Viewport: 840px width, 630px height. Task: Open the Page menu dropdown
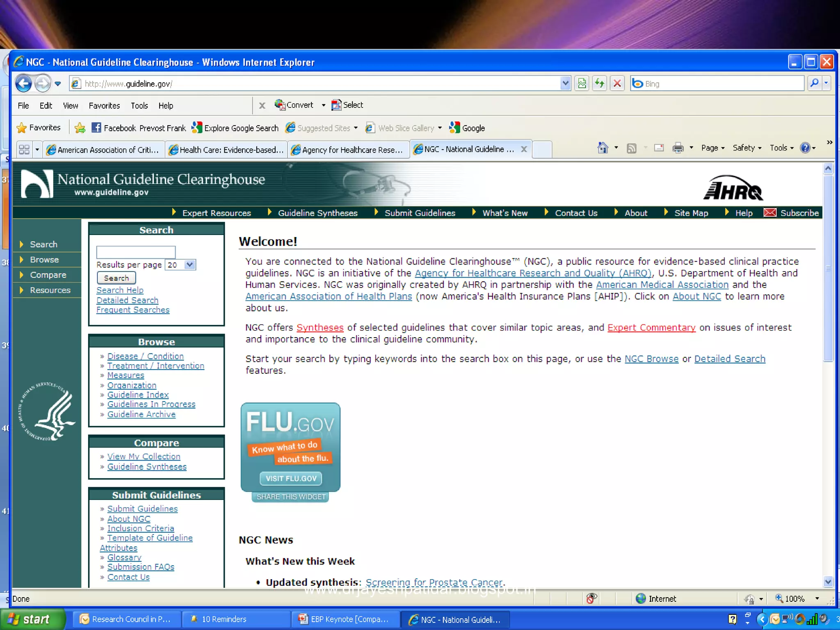(713, 148)
